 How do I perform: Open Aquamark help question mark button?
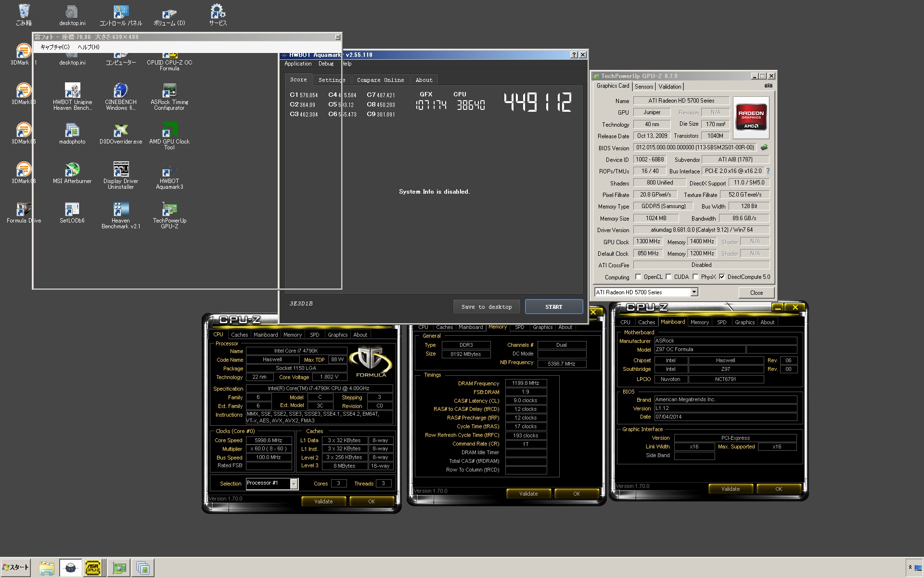(574, 55)
